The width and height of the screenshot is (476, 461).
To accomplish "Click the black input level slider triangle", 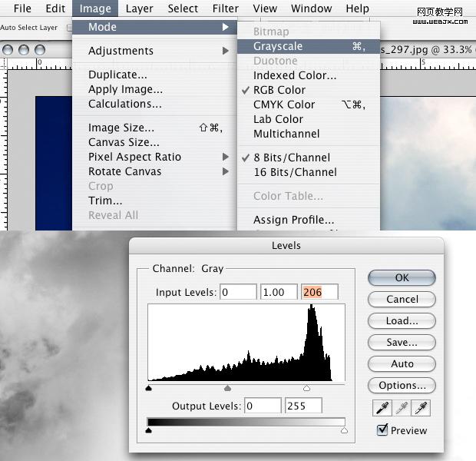I will 148,388.
